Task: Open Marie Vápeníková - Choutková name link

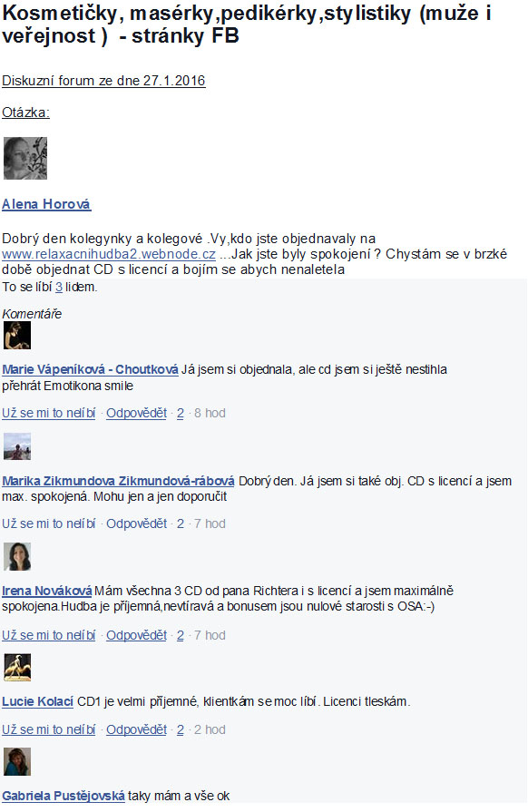Action: click(90, 369)
